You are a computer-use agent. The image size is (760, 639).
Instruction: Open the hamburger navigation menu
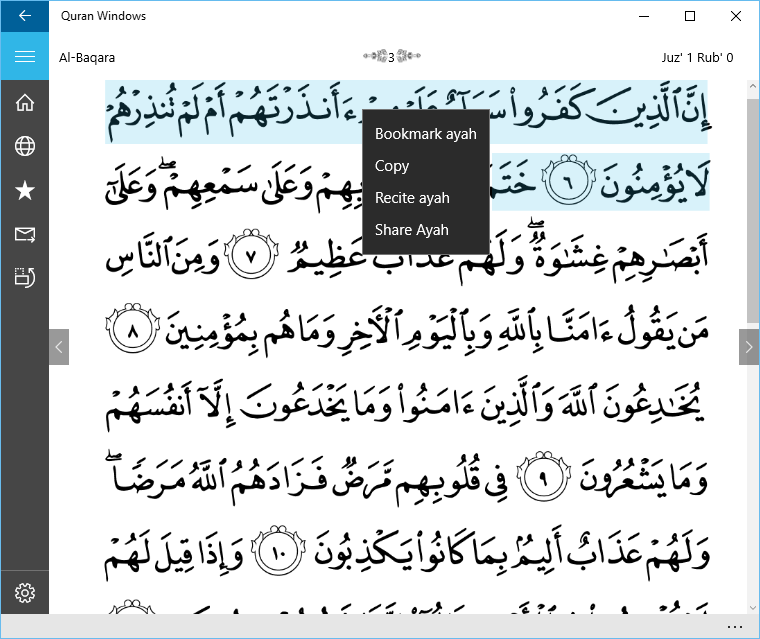pos(25,57)
